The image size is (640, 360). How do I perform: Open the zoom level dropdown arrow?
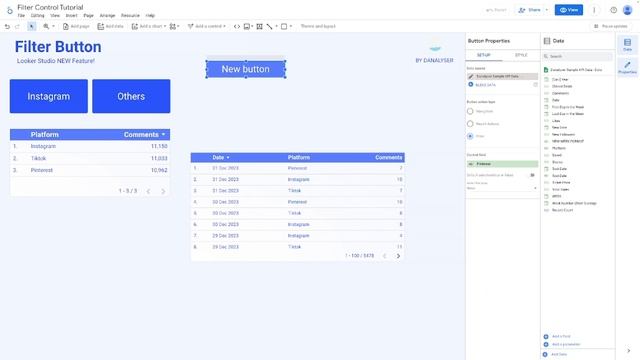tap(53, 26)
